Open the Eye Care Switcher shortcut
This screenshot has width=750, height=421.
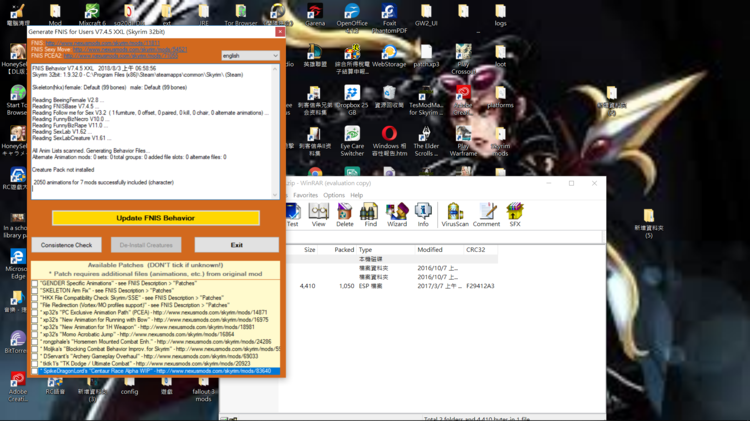[x=352, y=141]
